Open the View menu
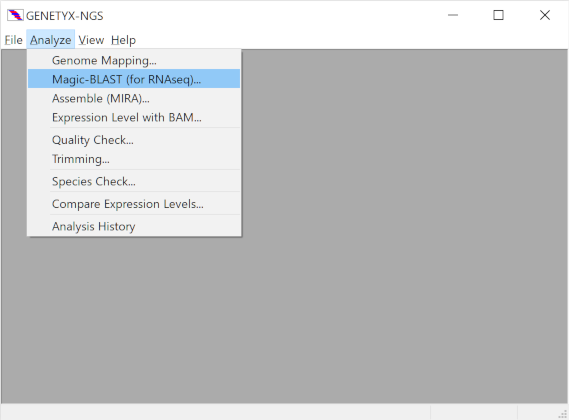This screenshot has height=420, width=569. [91, 40]
